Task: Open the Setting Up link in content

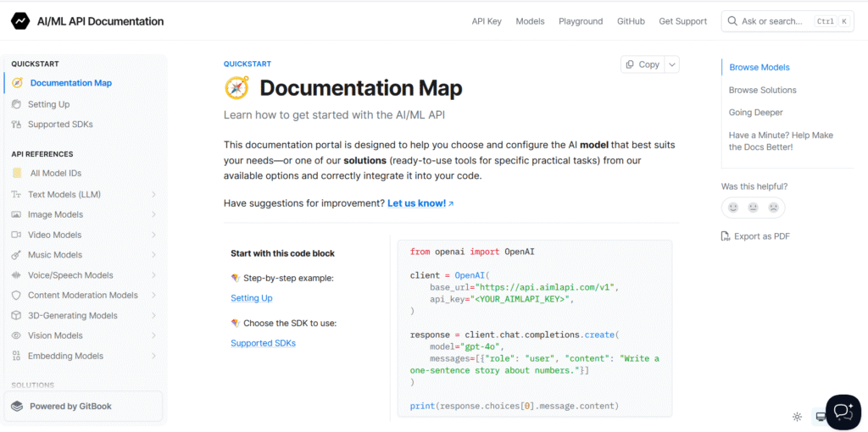Action: pyautogui.click(x=251, y=298)
